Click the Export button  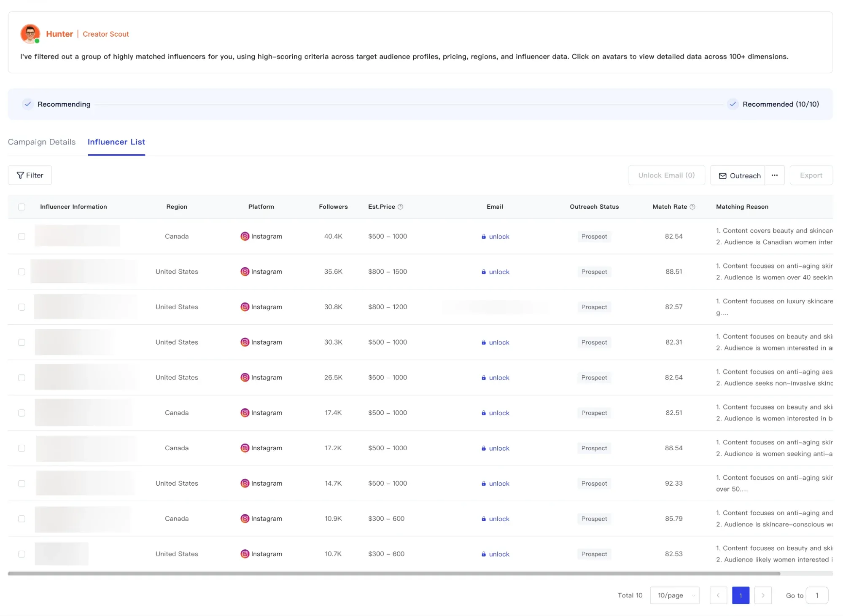(x=811, y=175)
